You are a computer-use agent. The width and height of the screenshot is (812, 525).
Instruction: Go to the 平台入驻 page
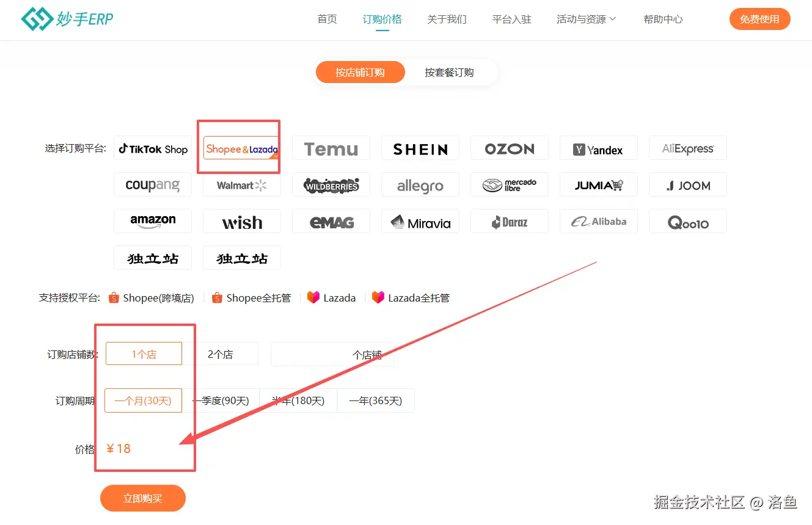(x=512, y=20)
